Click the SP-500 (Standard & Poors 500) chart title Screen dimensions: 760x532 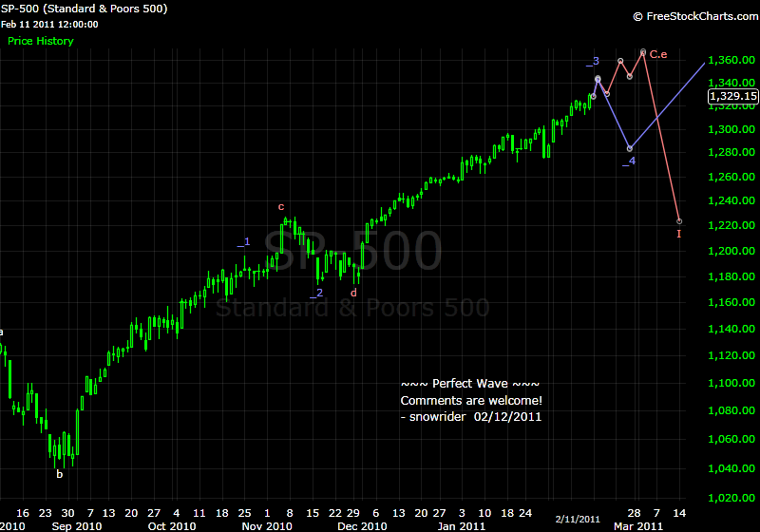(84, 9)
